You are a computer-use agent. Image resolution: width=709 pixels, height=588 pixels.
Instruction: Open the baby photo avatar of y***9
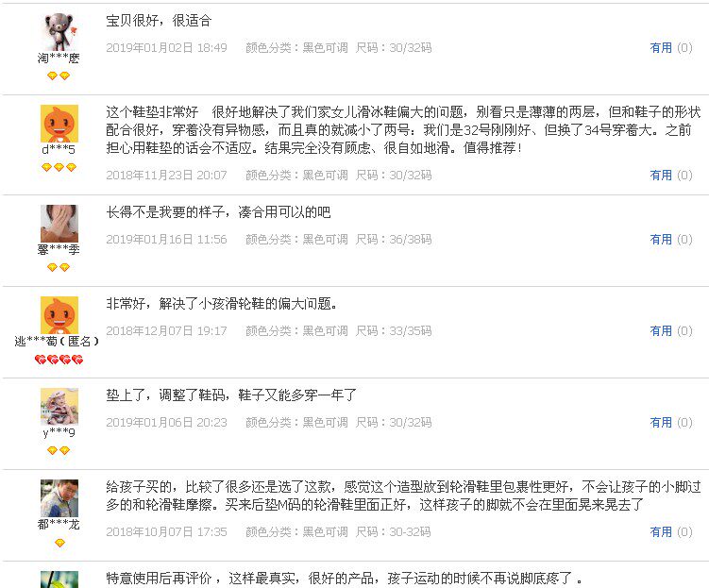(59, 406)
